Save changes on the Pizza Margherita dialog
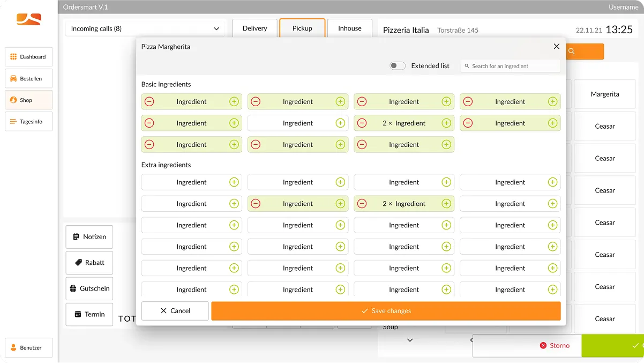The width and height of the screenshot is (644, 363). click(x=386, y=310)
